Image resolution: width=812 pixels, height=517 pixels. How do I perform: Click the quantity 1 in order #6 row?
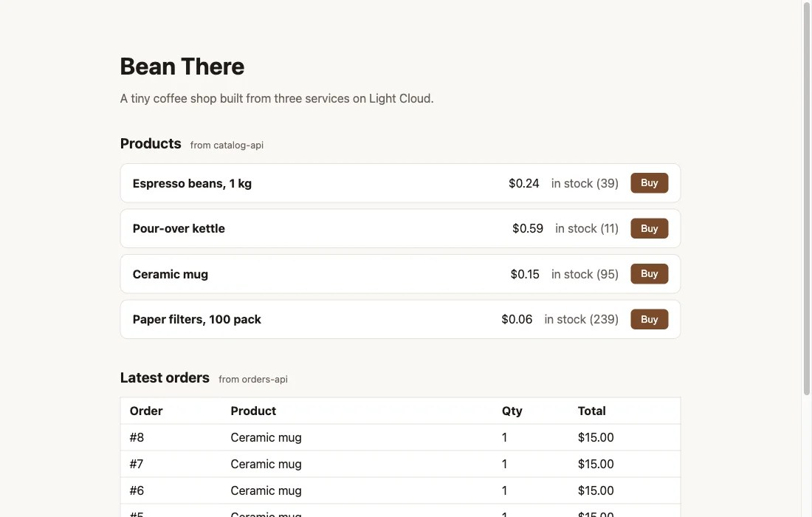tap(504, 490)
